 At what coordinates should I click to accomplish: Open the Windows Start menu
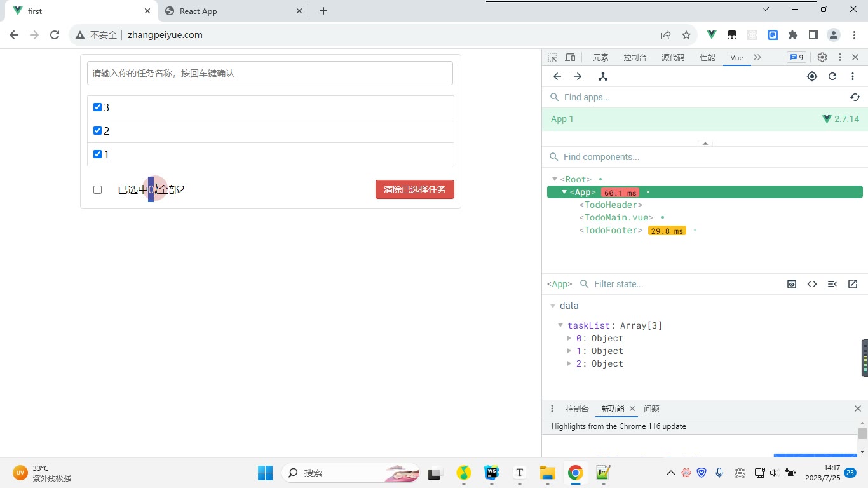pyautogui.click(x=265, y=473)
